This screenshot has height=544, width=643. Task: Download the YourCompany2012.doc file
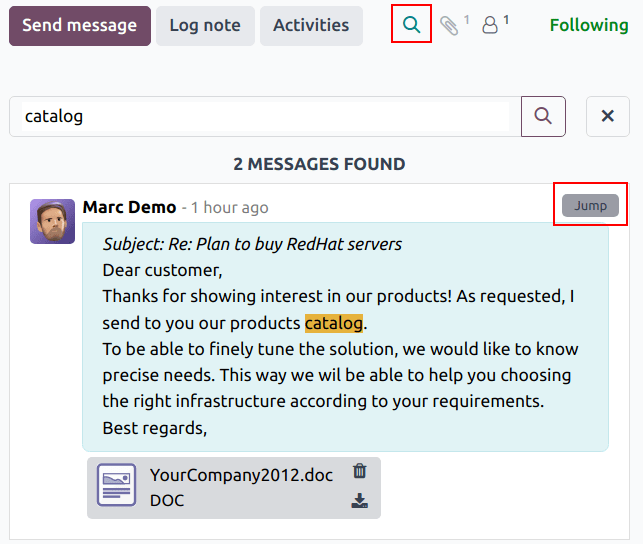tap(360, 501)
